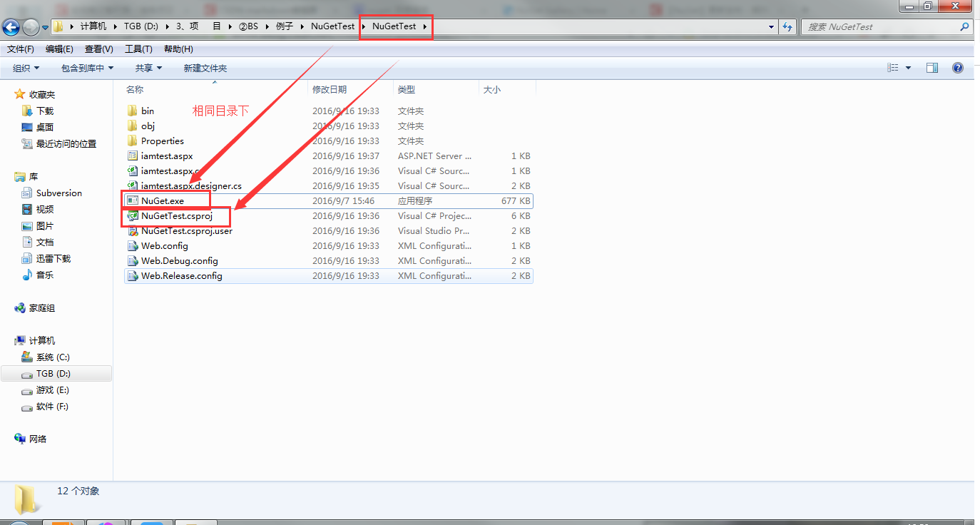The image size is (980, 525).
Task: Select the bin folder icon
Action: click(132, 111)
